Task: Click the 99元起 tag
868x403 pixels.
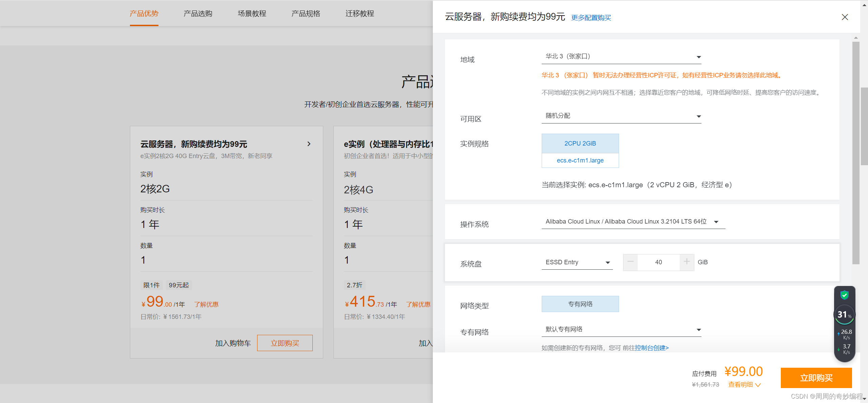Action: click(179, 285)
